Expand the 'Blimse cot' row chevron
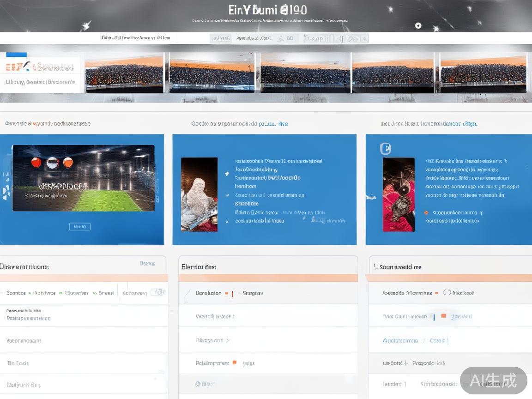 (228, 340)
